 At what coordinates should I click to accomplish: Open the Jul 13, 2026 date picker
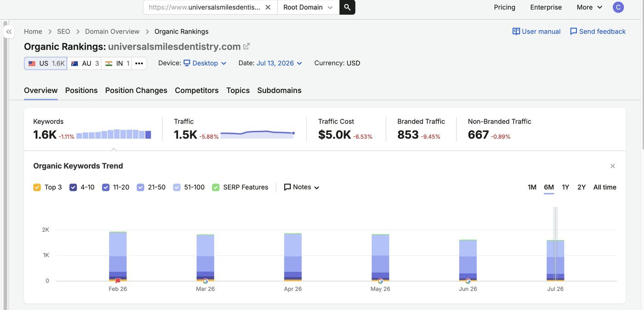tap(279, 63)
